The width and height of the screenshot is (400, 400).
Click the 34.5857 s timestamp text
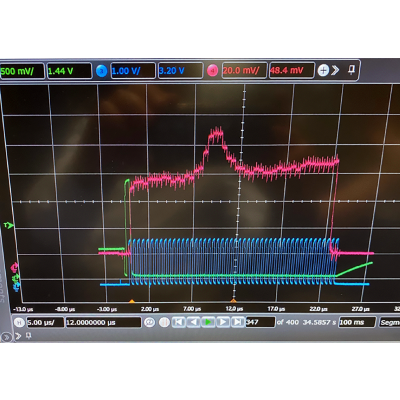(319, 322)
